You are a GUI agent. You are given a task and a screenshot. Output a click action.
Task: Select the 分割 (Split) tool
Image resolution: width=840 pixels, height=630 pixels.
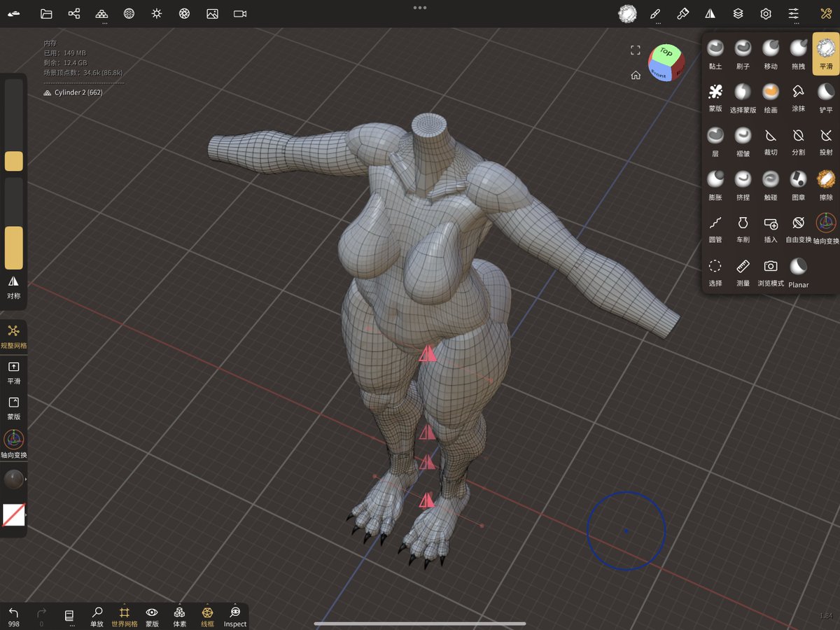pyautogui.click(x=799, y=141)
